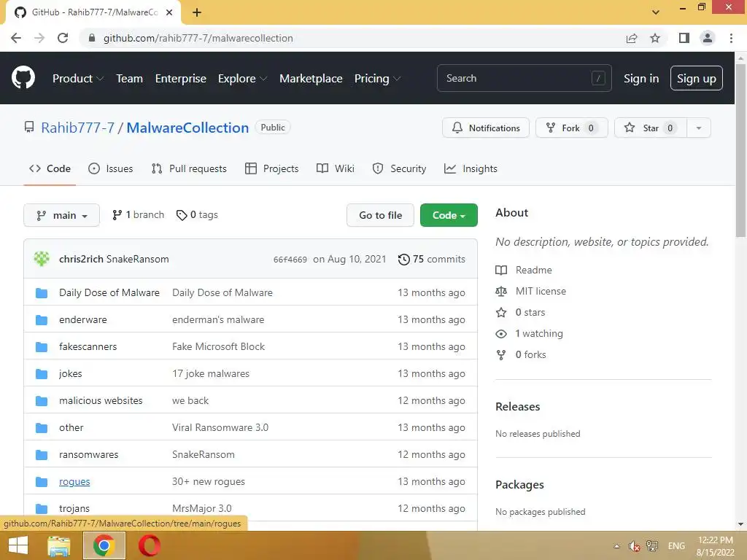The width and height of the screenshot is (747, 560).
Task: Bookmark this page with star icon
Action: 655,38
